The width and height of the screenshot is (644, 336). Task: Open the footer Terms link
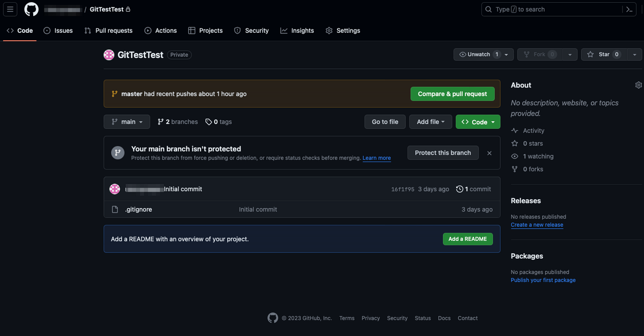pyautogui.click(x=347, y=318)
